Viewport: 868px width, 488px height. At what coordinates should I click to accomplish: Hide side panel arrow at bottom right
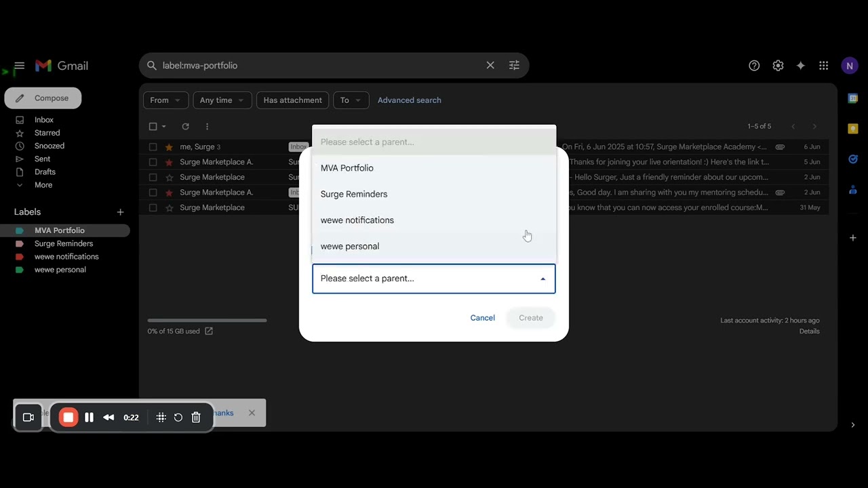853,425
